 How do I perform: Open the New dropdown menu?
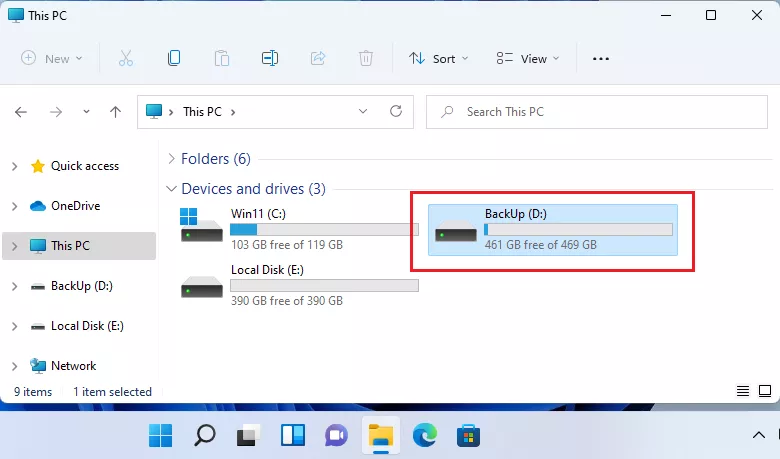click(x=51, y=58)
